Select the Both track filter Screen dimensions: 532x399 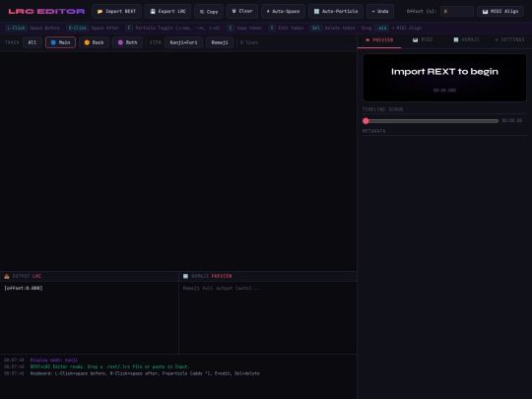tap(127, 42)
